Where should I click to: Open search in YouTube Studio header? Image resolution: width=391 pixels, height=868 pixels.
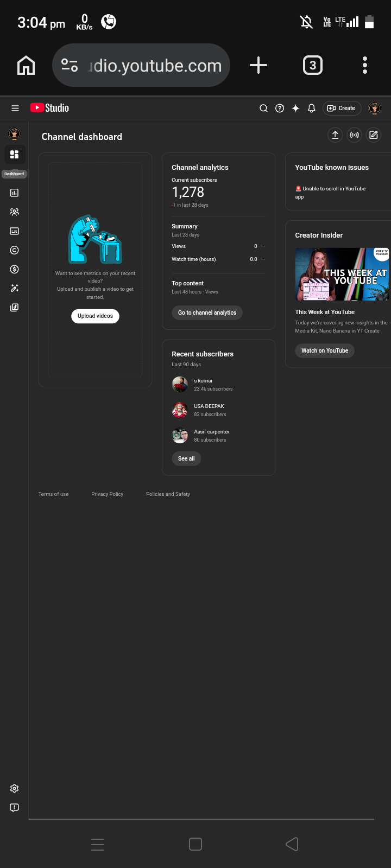coord(263,108)
